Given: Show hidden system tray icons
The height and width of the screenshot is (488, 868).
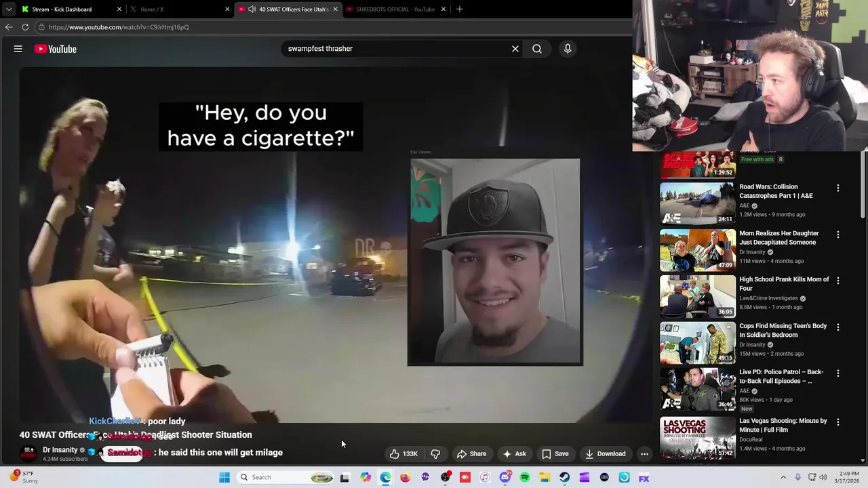Looking at the screenshot, I should [x=783, y=477].
